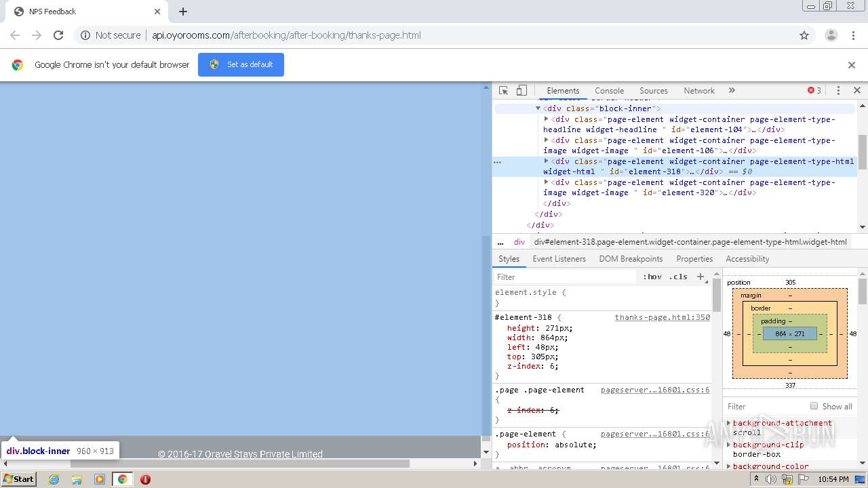
Task: Open the thanks-page.html:350 source link
Action: [662, 317]
